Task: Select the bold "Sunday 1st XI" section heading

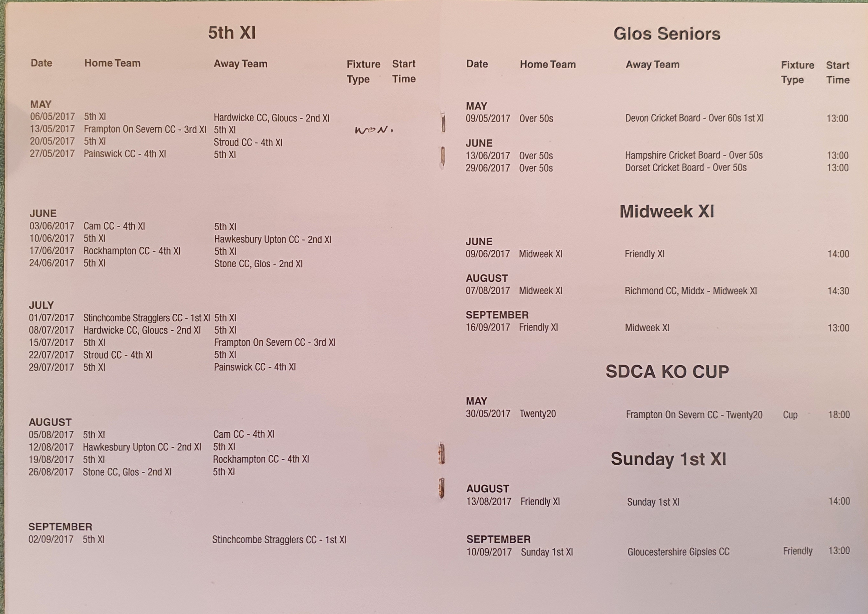Action: (668, 459)
